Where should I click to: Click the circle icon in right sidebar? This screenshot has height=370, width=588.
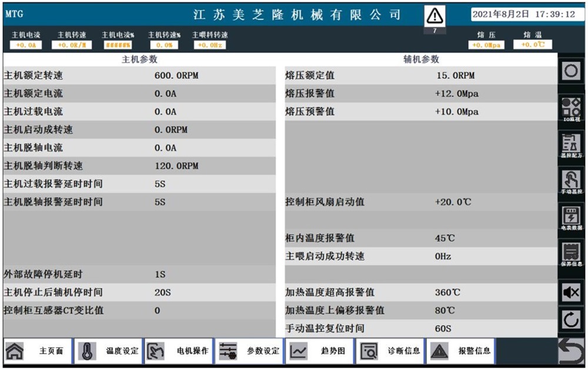[x=571, y=72]
